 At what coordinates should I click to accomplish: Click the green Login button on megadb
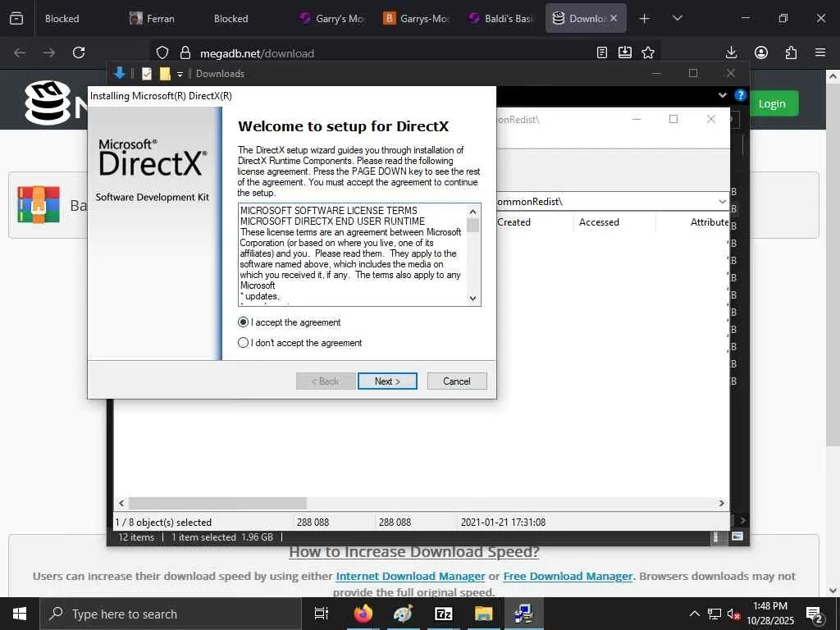[772, 103]
